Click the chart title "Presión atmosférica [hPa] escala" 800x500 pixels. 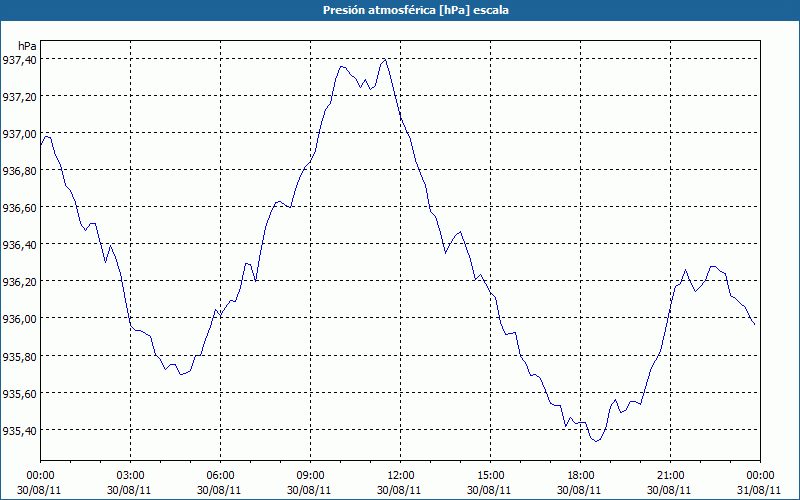[x=416, y=10]
